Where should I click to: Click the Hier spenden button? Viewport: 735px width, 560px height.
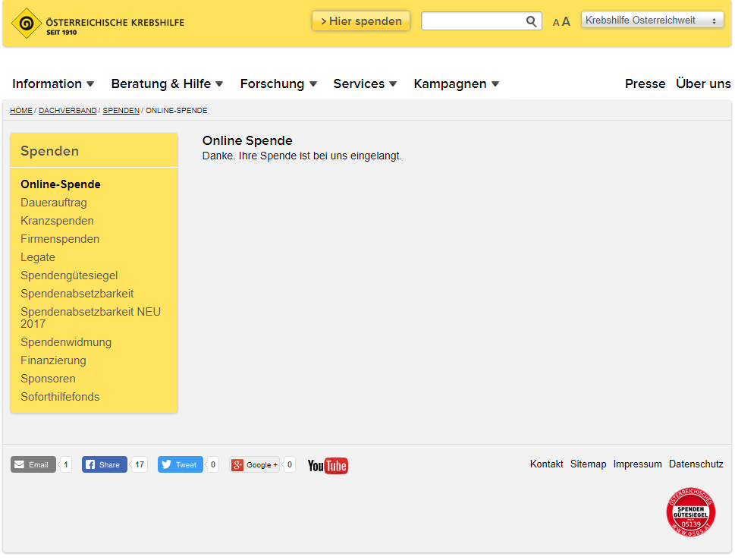pyautogui.click(x=361, y=21)
